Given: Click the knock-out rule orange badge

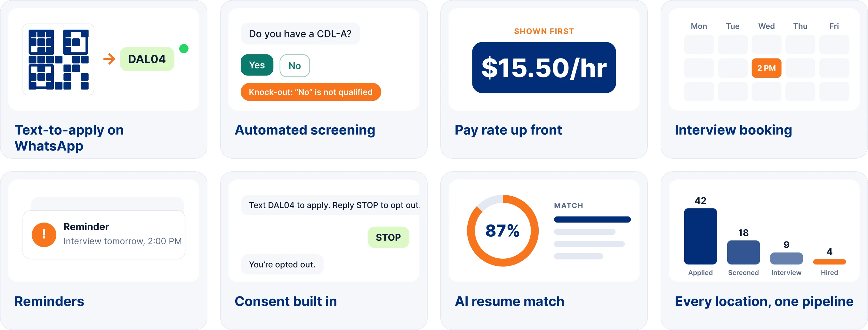Looking at the screenshot, I should [x=311, y=92].
